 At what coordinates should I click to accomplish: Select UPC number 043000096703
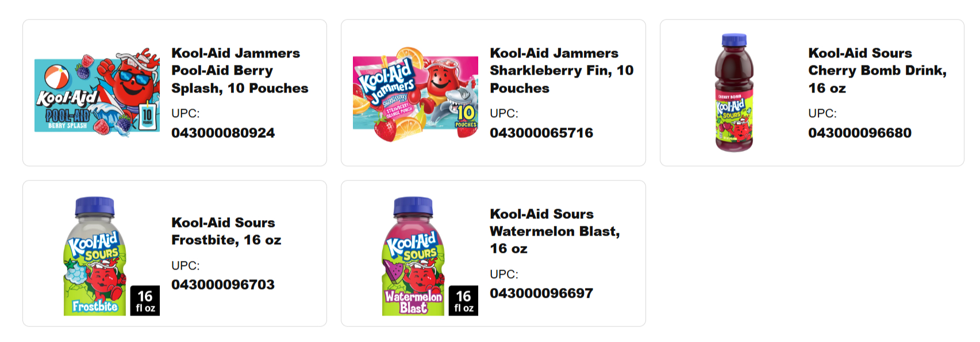223,285
